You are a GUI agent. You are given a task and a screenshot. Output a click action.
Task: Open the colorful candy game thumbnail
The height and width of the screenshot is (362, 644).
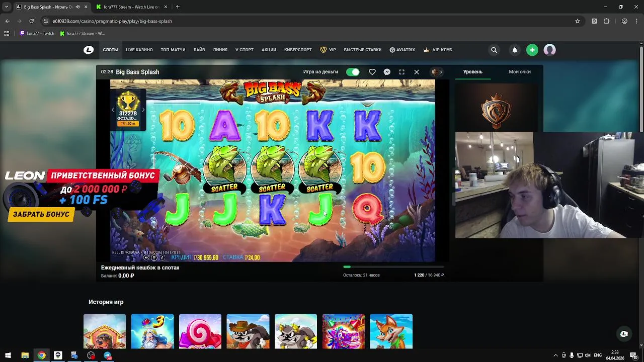344,331
